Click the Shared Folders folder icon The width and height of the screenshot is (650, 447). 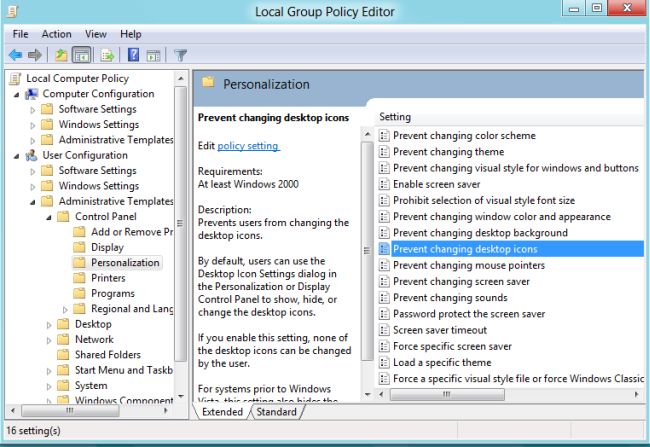click(63, 355)
